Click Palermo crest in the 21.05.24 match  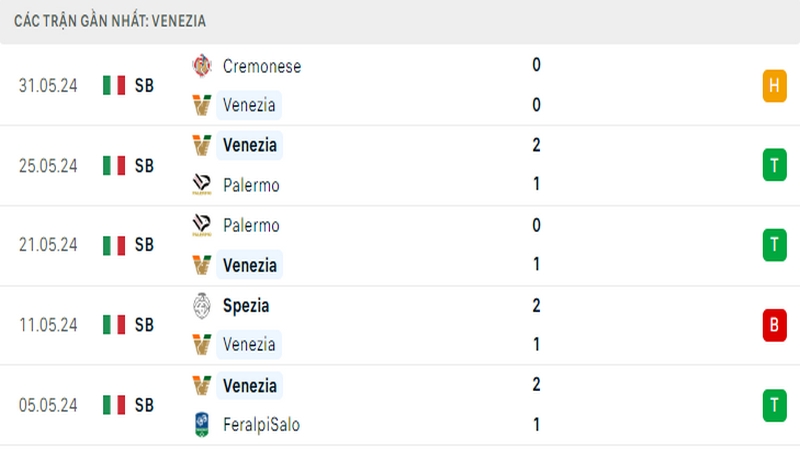tap(202, 225)
